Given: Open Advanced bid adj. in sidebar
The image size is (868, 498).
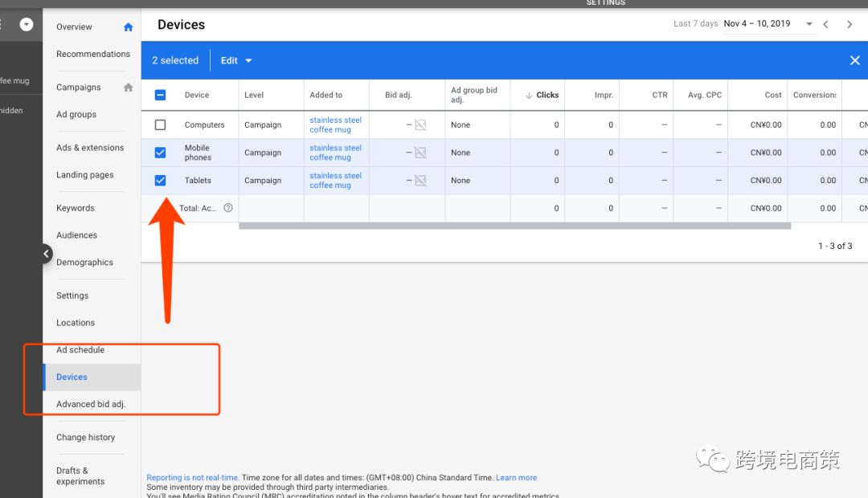Looking at the screenshot, I should tap(91, 404).
